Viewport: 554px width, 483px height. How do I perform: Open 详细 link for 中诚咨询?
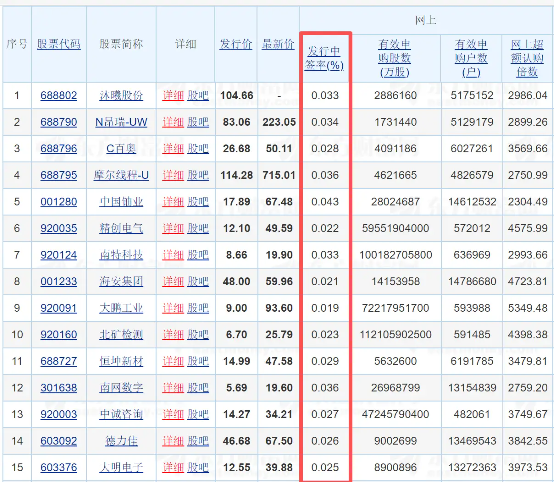click(173, 414)
